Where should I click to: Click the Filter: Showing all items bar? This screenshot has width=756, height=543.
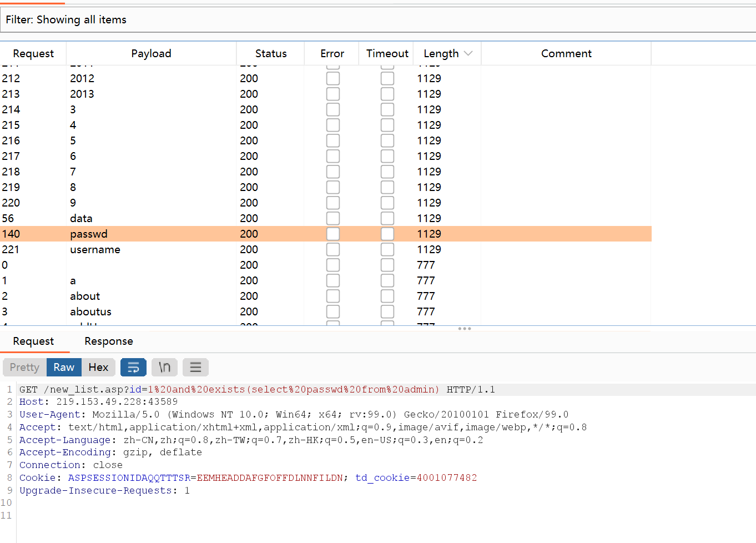tap(378, 19)
